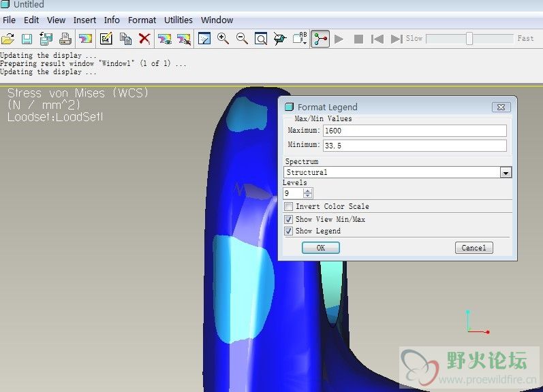Click the Save floppy disk icon
The image size is (543, 392).
[x=27, y=38]
